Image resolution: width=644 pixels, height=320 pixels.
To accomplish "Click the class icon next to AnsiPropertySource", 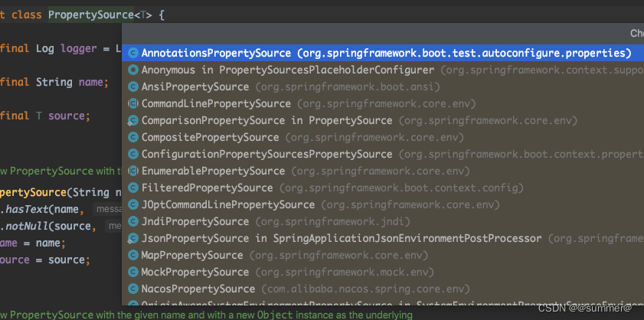I will [132, 87].
